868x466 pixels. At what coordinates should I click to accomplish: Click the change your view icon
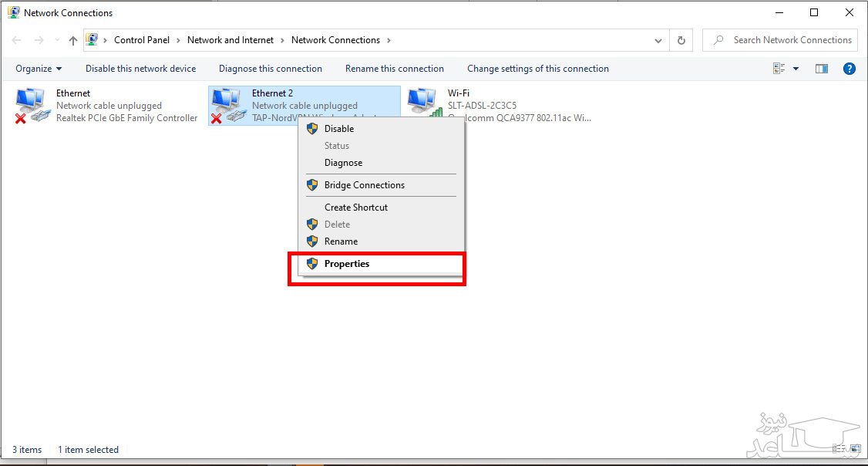coord(779,69)
